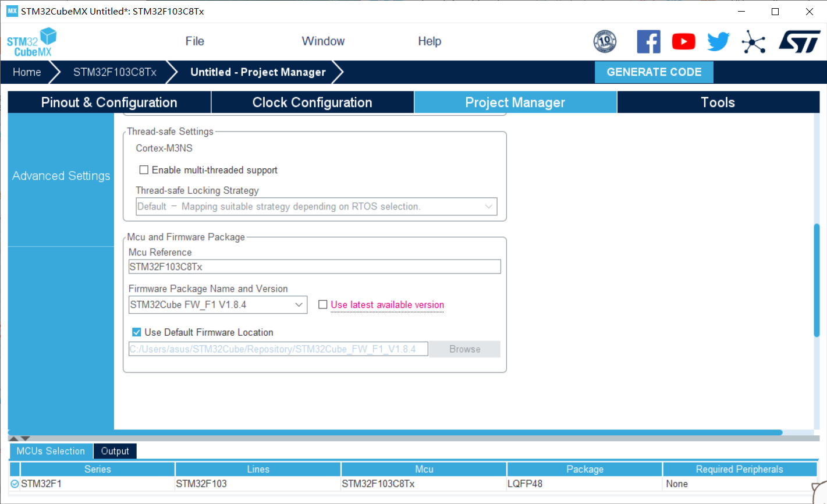Select None required peripherals cell

[x=739, y=484]
